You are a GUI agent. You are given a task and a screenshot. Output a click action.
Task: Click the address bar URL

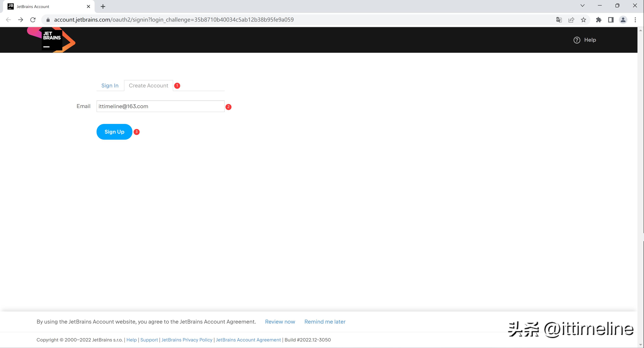coord(174,20)
